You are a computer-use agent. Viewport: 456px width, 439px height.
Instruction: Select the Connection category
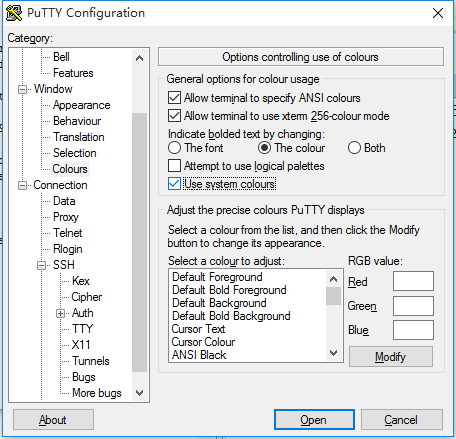coord(60,185)
